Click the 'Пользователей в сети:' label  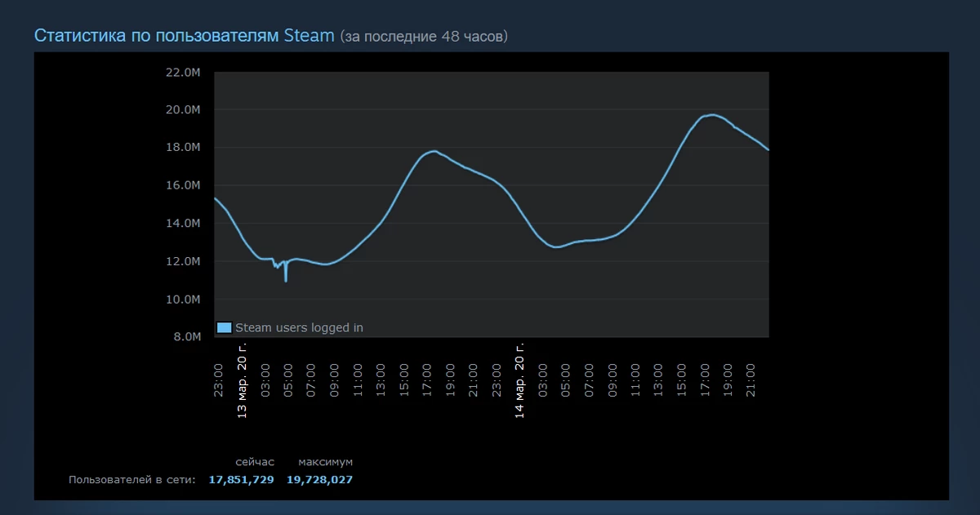click(132, 479)
